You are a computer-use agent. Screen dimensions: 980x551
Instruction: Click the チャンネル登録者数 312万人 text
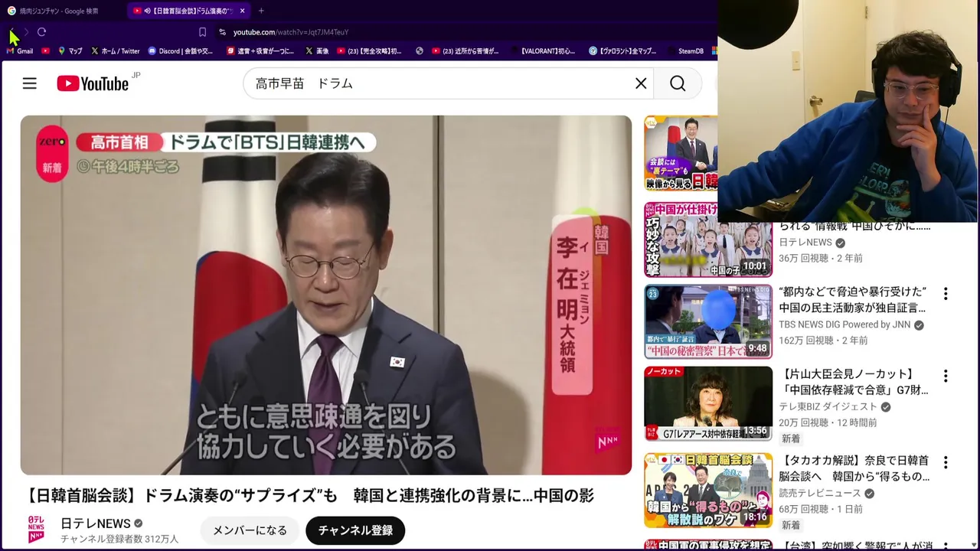pos(119,539)
